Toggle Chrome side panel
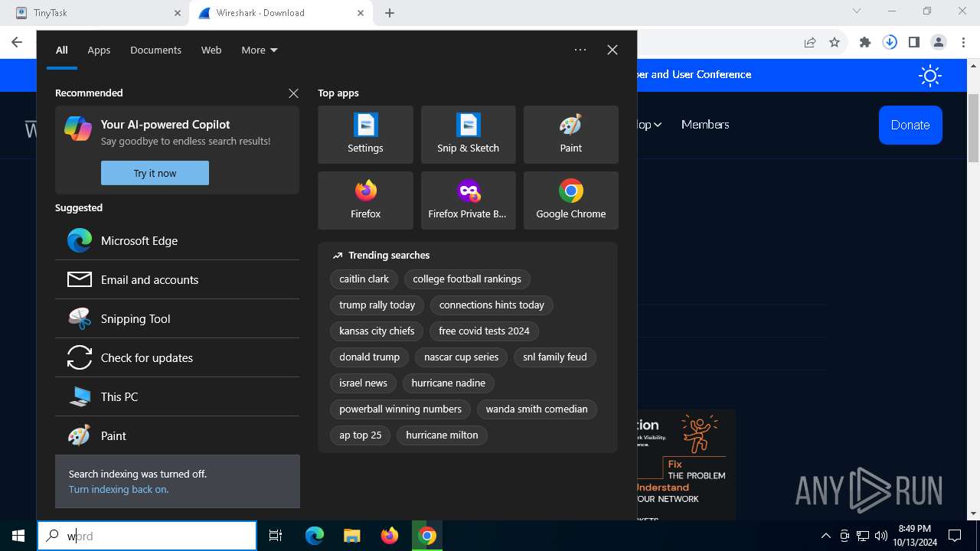 click(x=914, y=43)
